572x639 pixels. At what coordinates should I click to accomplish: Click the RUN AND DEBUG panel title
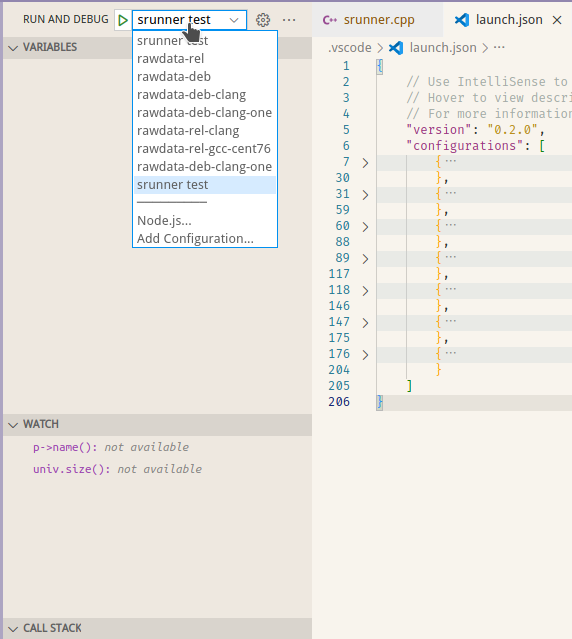[x=66, y=20]
